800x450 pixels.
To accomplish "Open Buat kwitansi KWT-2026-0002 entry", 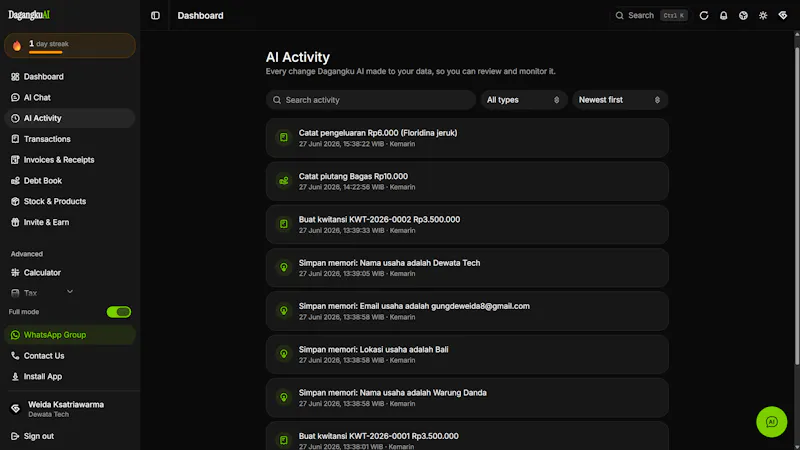I will click(x=467, y=224).
